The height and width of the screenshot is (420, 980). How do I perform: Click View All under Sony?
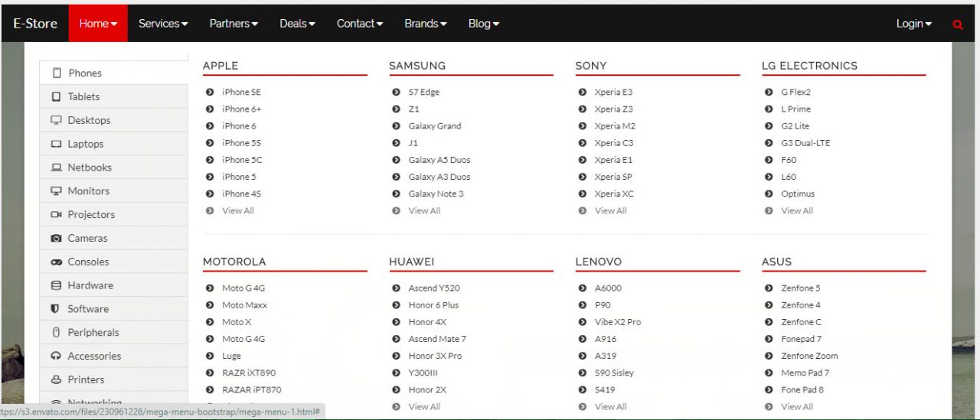611,210
